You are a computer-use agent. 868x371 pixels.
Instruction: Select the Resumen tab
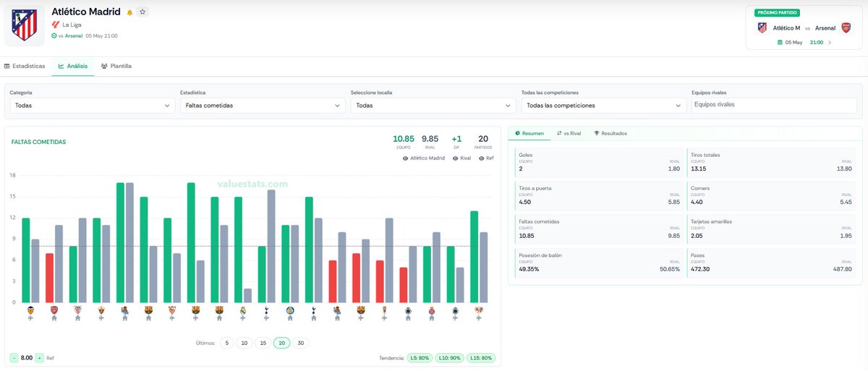click(529, 134)
